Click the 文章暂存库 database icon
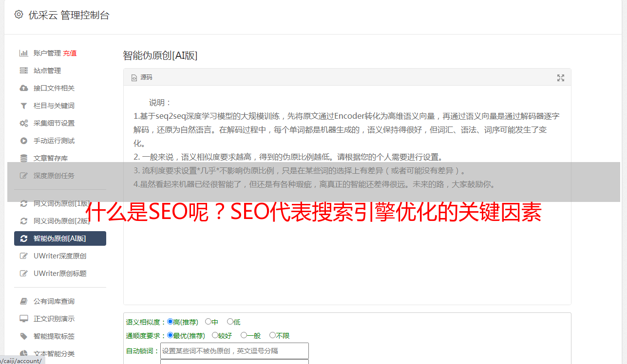Screen dimensions: 627x364 point(23,158)
